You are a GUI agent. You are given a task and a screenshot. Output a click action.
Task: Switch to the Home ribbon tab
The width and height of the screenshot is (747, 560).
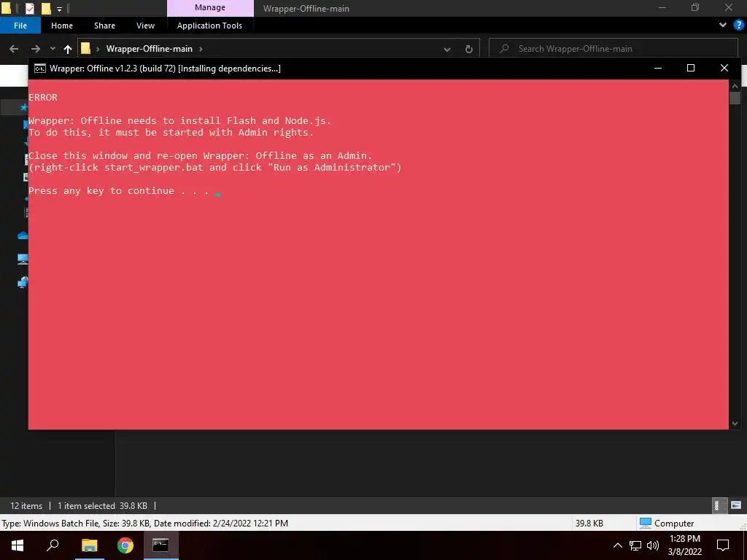point(62,26)
